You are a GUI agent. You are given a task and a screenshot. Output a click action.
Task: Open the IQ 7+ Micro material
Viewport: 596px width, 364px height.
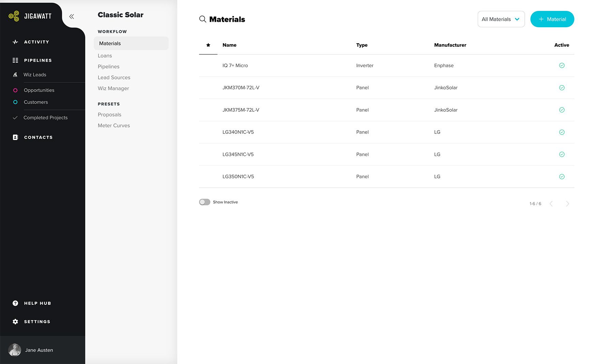tap(235, 65)
